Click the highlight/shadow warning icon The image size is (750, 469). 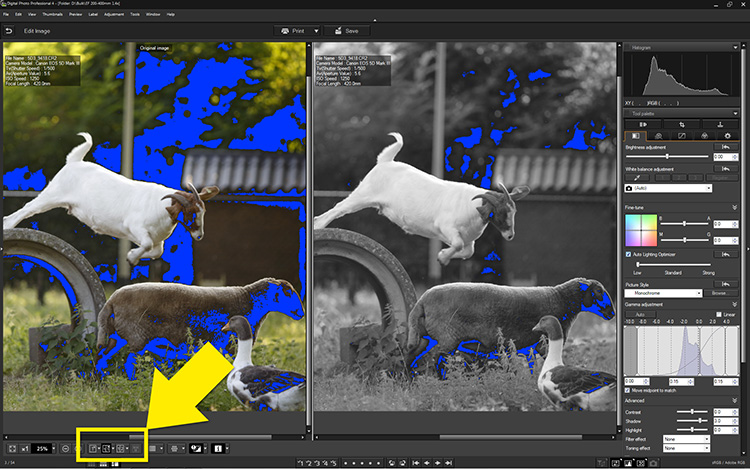(x=198, y=449)
